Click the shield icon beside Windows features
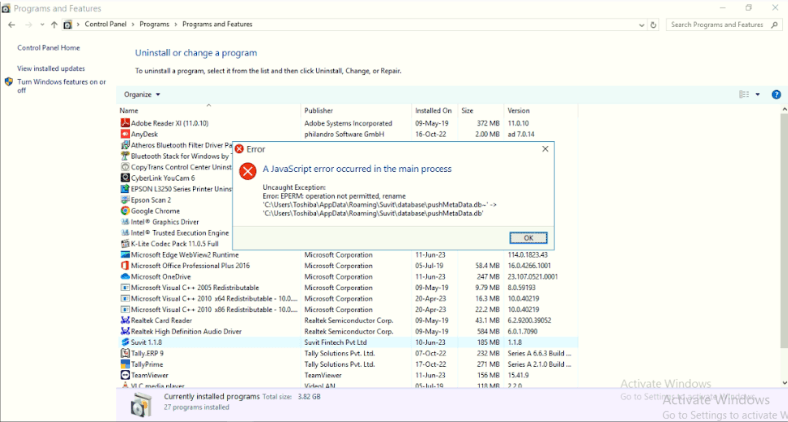This screenshot has width=788, height=422. click(x=9, y=82)
